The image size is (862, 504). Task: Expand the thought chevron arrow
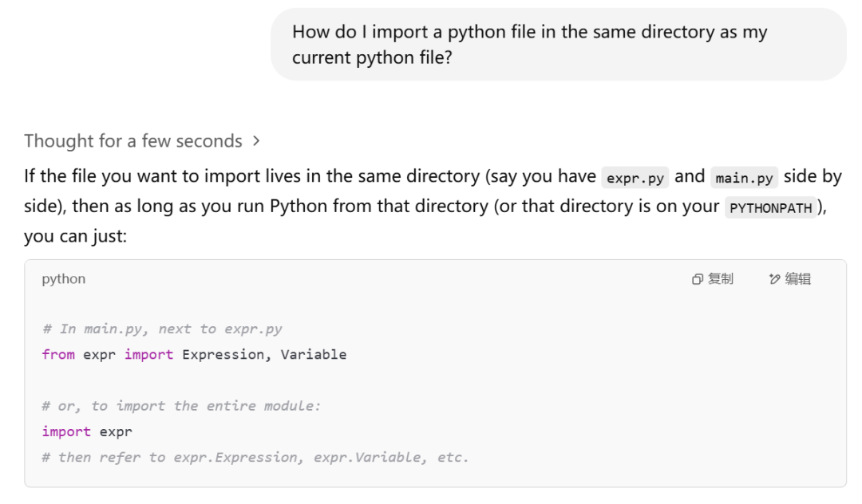pyautogui.click(x=256, y=141)
